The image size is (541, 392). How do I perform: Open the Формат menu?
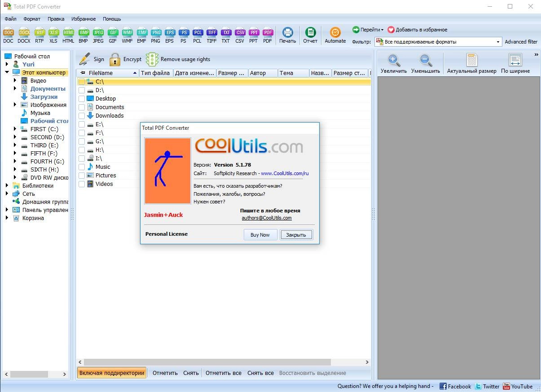32,19
